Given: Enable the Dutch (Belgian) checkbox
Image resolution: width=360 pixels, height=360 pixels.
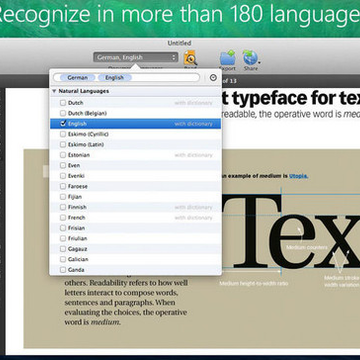Looking at the screenshot, I should tap(63, 113).
